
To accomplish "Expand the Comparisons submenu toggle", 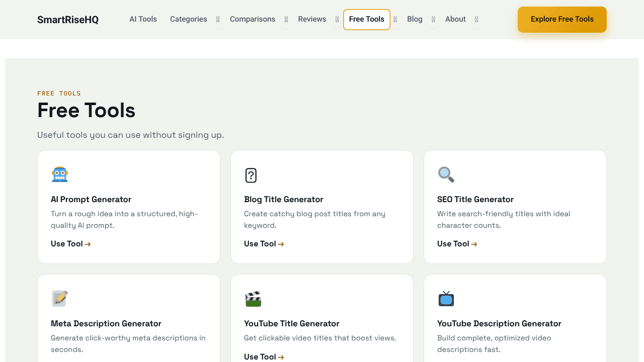I will coord(286,20).
